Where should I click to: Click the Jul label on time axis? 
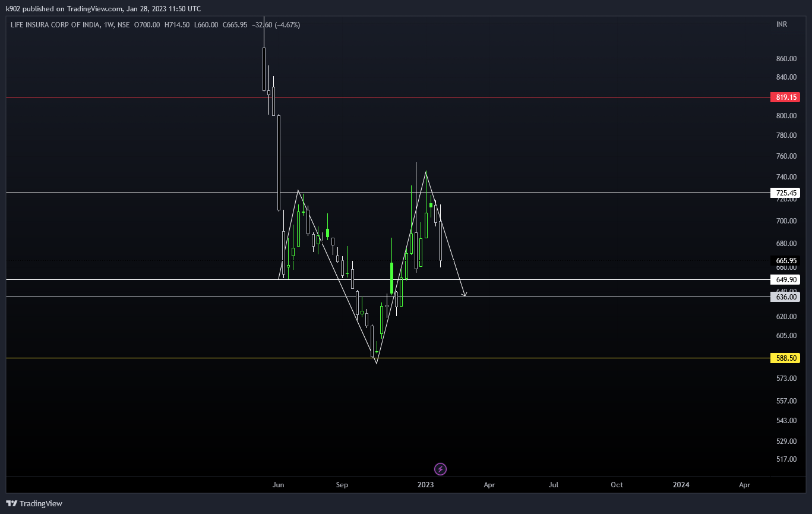554,485
